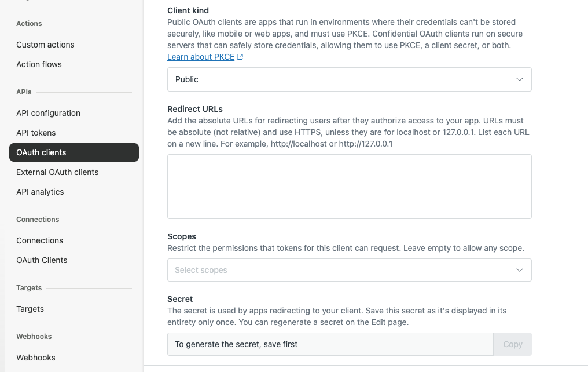The width and height of the screenshot is (588, 372).
Task: View API analytics page
Action: (40, 192)
